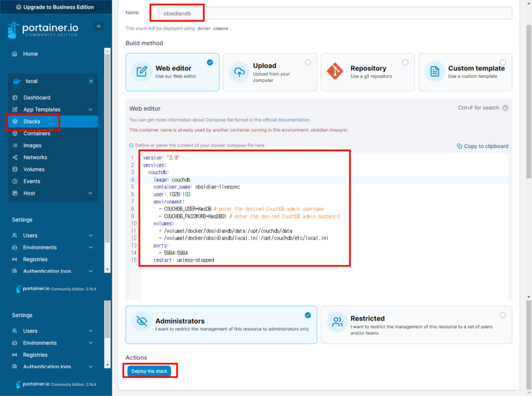The width and height of the screenshot is (532, 396).
Task: Click Deploy the stack button
Action: click(x=149, y=371)
